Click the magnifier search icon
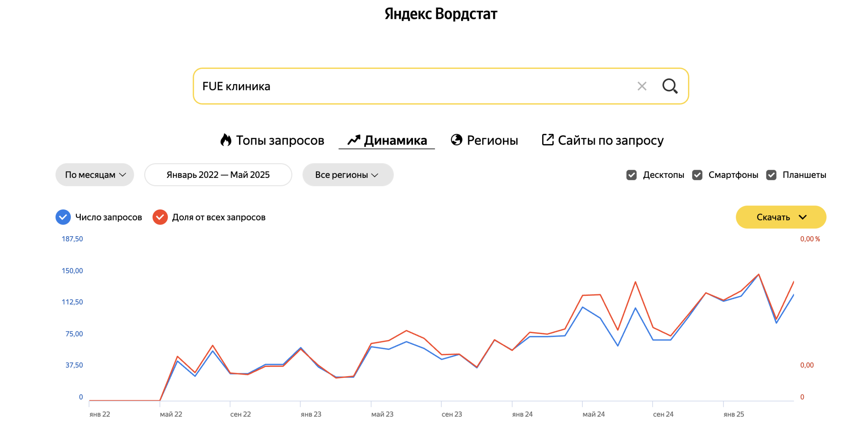Image resolution: width=868 pixels, height=431 pixels. click(x=670, y=86)
